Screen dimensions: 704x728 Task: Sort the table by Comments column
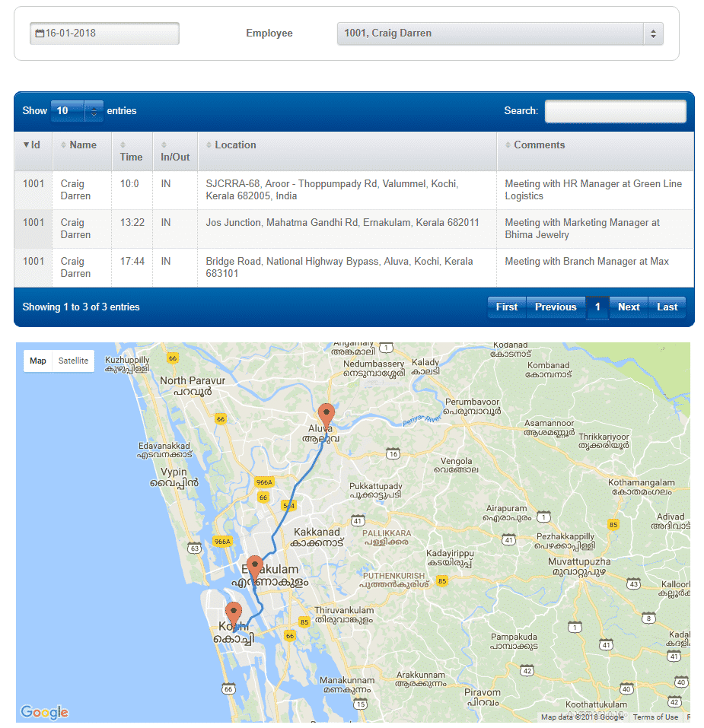(x=595, y=151)
